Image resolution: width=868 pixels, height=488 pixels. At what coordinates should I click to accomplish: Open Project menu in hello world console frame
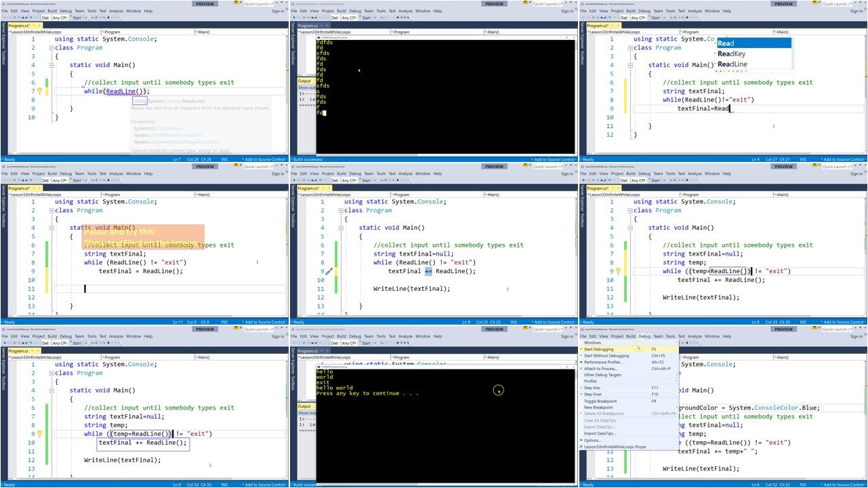328,336
